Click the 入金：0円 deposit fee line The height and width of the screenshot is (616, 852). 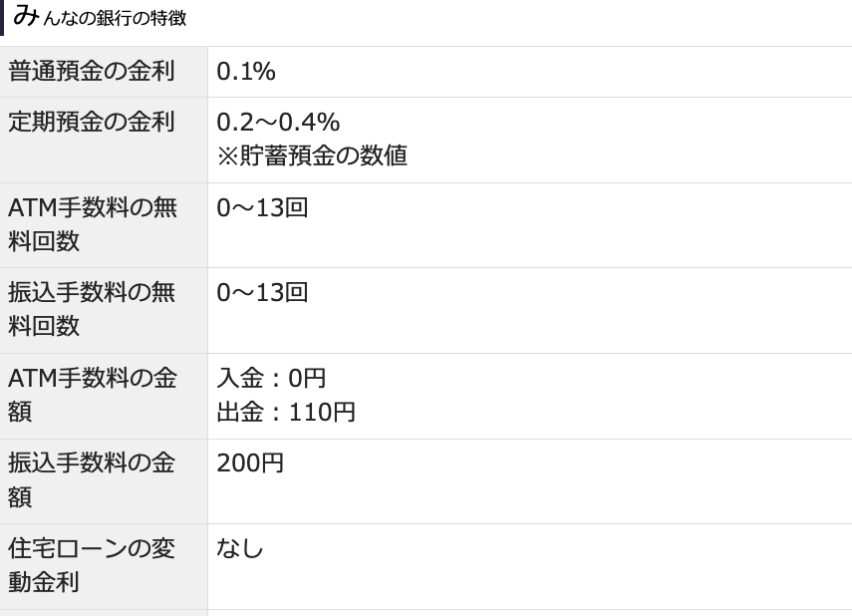tap(271, 379)
